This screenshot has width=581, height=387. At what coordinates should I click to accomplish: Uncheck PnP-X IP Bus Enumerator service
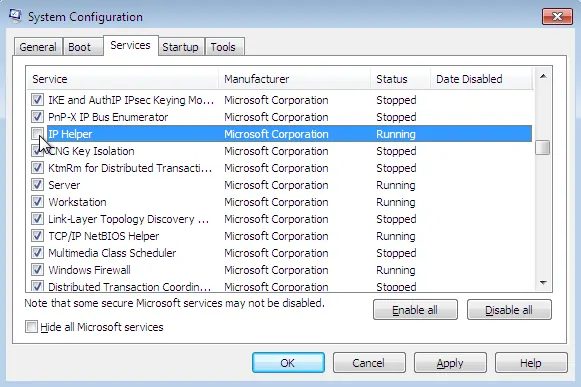click(37, 117)
